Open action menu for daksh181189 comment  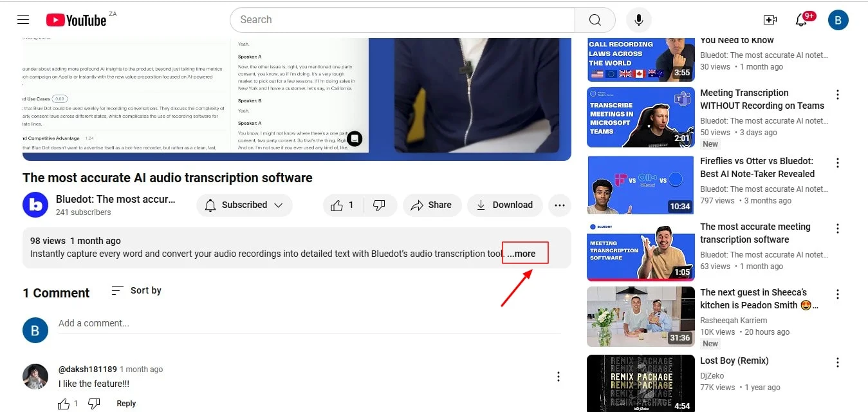click(559, 377)
